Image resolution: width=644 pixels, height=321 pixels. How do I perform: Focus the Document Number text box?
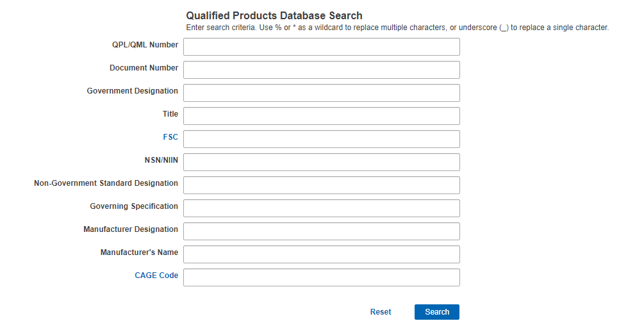point(322,70)
